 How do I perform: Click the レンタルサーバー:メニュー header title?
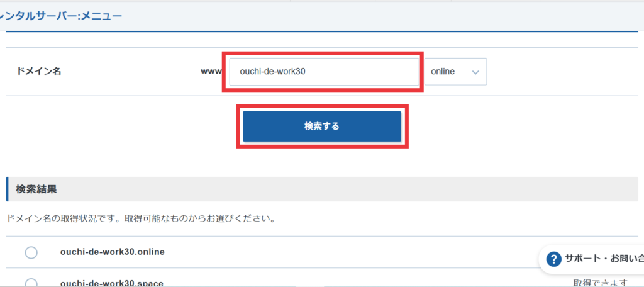(61, 16)
